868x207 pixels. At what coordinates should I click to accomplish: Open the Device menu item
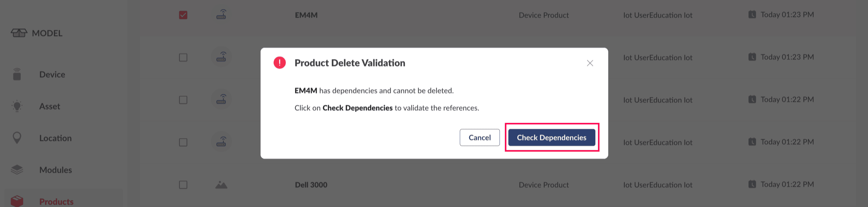[x=52, y=74]
